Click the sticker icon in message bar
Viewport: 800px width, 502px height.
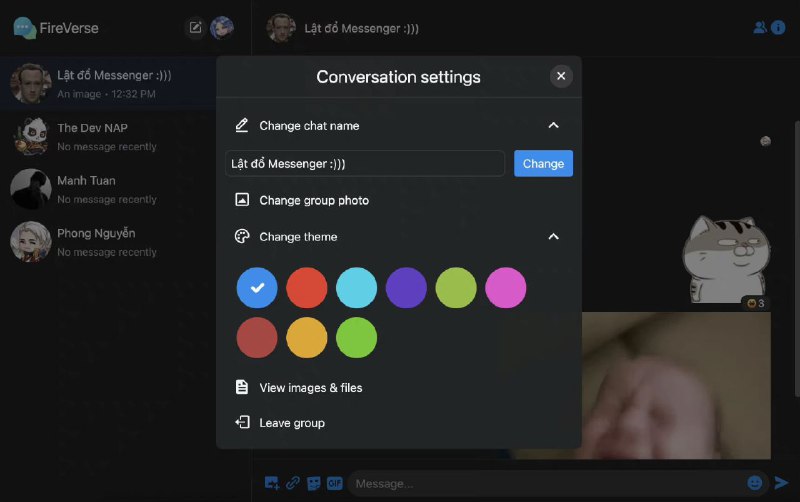tap(314, 483)
